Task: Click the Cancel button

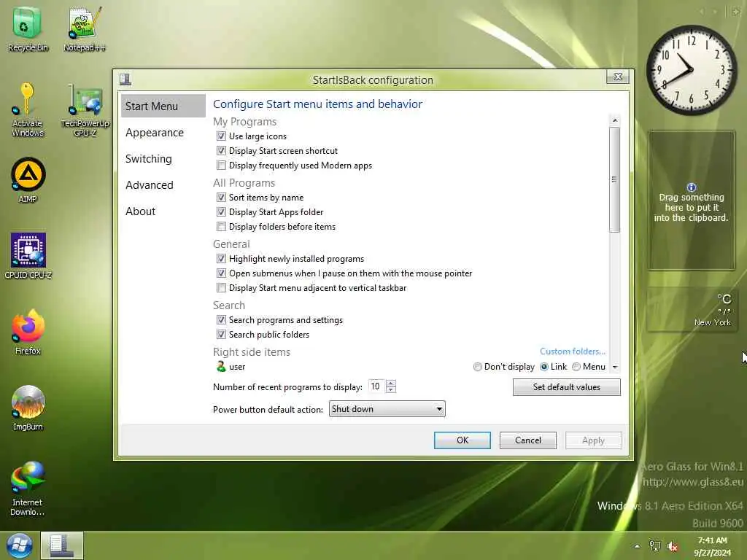Action: click(x=528, y=440)
